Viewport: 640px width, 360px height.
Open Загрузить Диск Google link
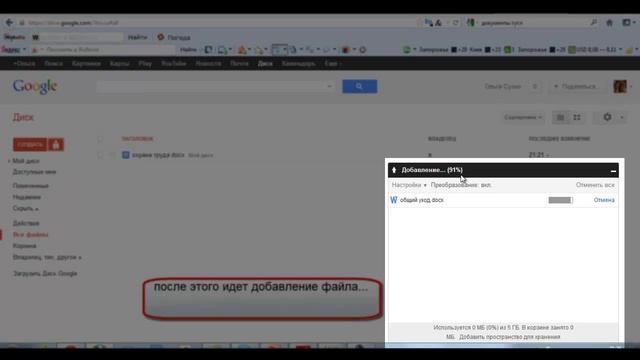pyautogui.click(x=45, y=274)
